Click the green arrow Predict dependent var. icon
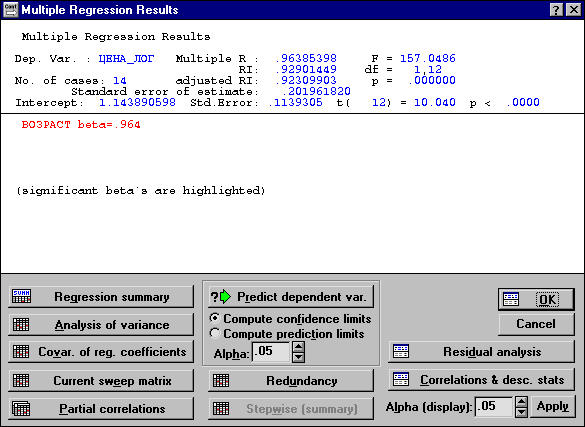 tap(221, 297)
